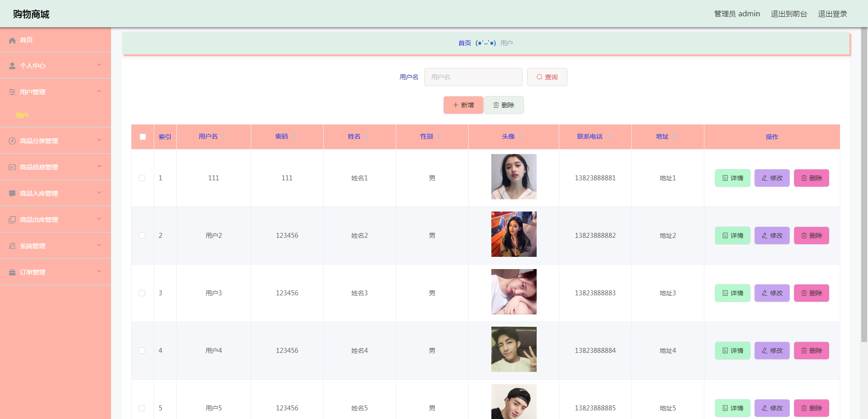
Task: Toggle the select-all checkbox in table header
Action: click(143, 137)
